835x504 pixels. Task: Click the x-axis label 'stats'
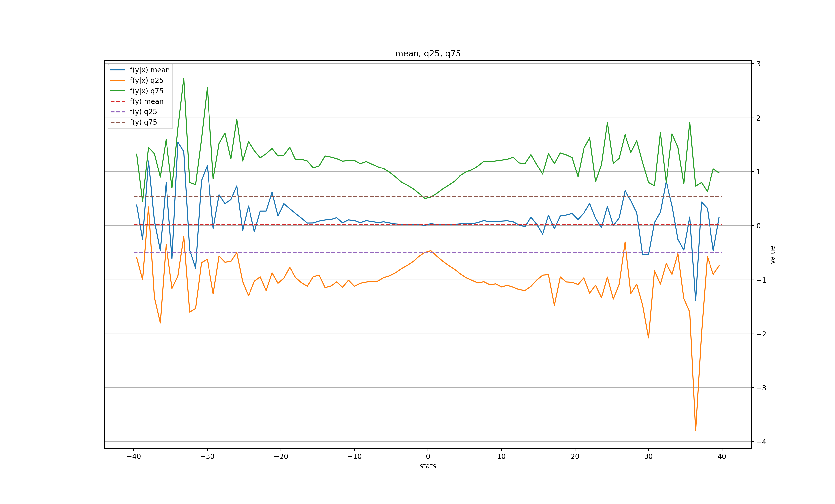[428, 466]
